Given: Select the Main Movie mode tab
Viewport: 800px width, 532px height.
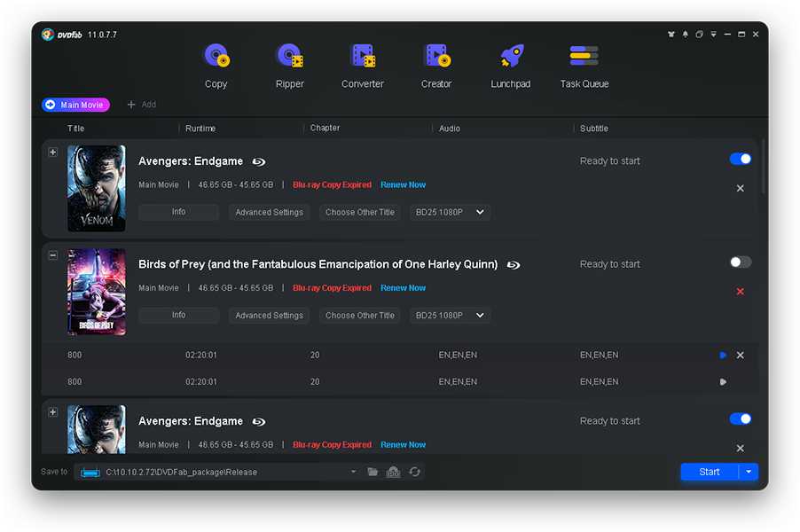Looking at the screenshot, I should pyautogui.click(x=76, y=105).
